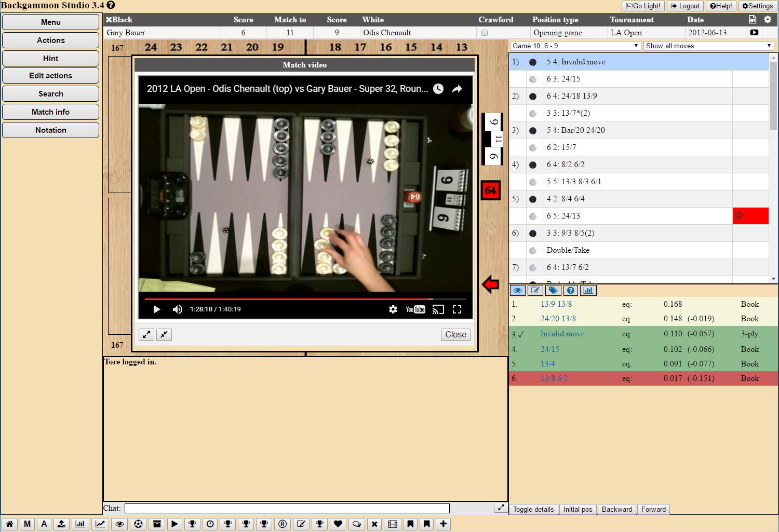Toggle the eye view button in analysis panel
This screenshot has height=532, width=779.
click(x=518, y=290)
